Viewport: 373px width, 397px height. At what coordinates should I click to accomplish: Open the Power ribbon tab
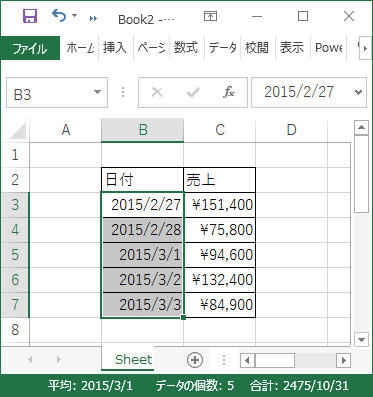tap(329, 48)
